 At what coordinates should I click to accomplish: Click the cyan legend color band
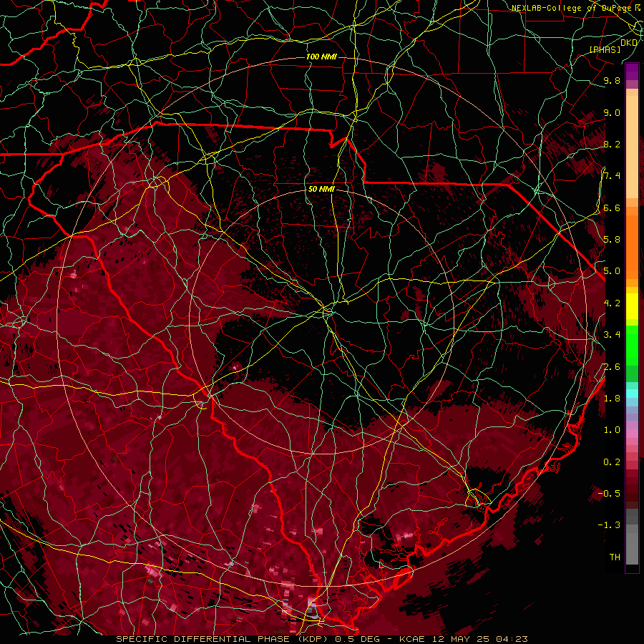[x=632, y=393]
